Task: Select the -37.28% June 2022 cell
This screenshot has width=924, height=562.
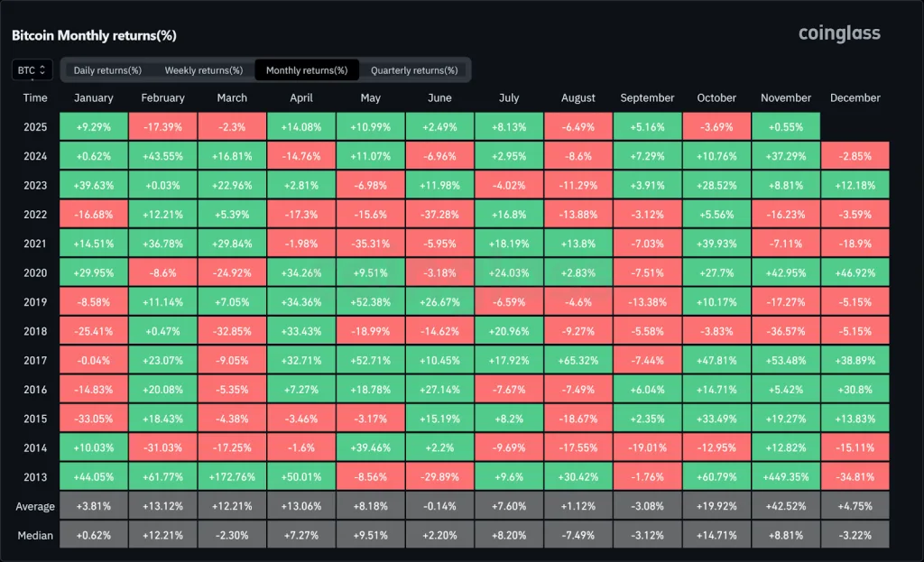Action: pos(439,214)
